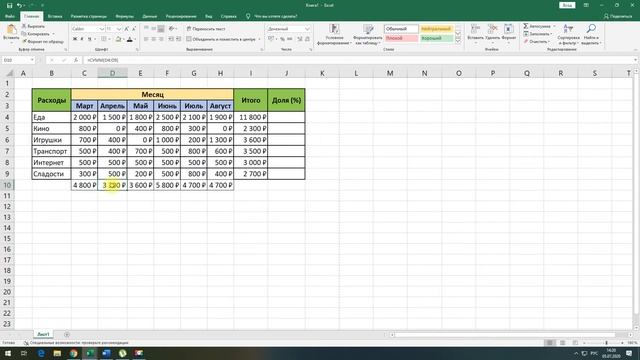This screenshot has height=360, width=640.
Task: Click the Cut (Вырезать) scissors button
Action: click(x=33, y=26)
